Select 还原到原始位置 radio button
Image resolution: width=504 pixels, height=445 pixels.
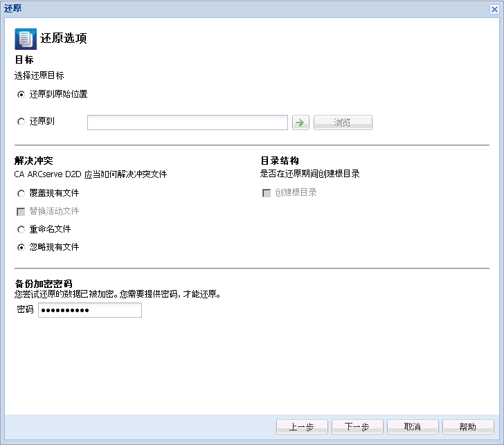pos(21,94)
